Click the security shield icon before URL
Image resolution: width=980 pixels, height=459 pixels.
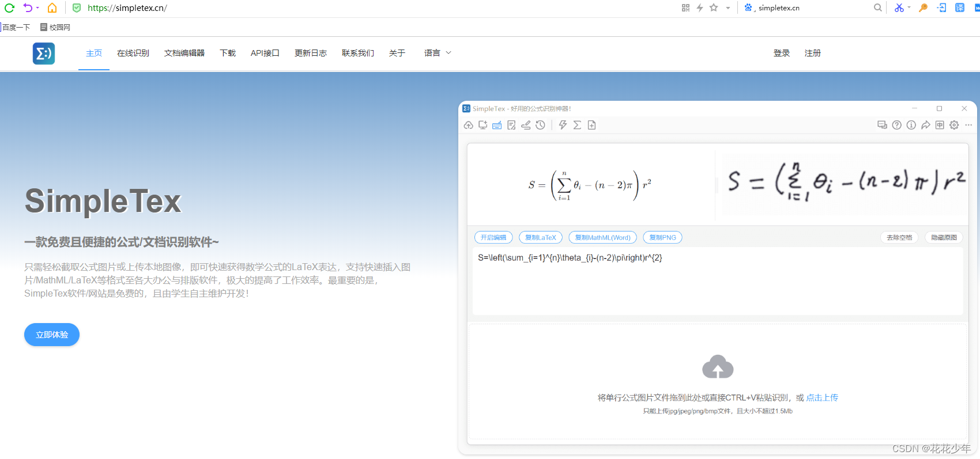click(77, 8)
